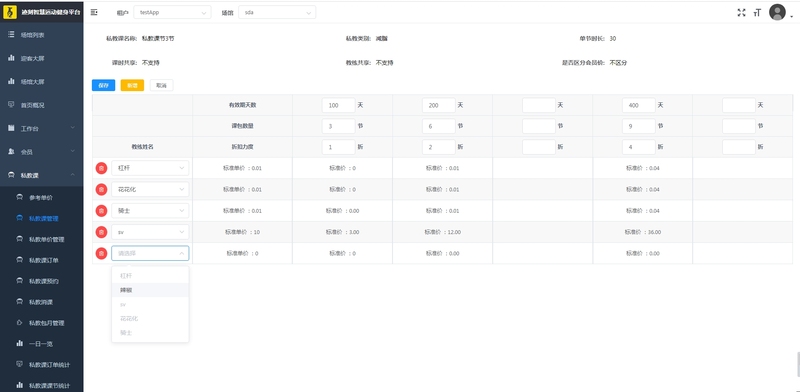Open the 租户 testApp dropdown
The height and width of the screenshot is (392, 800).
172,12
